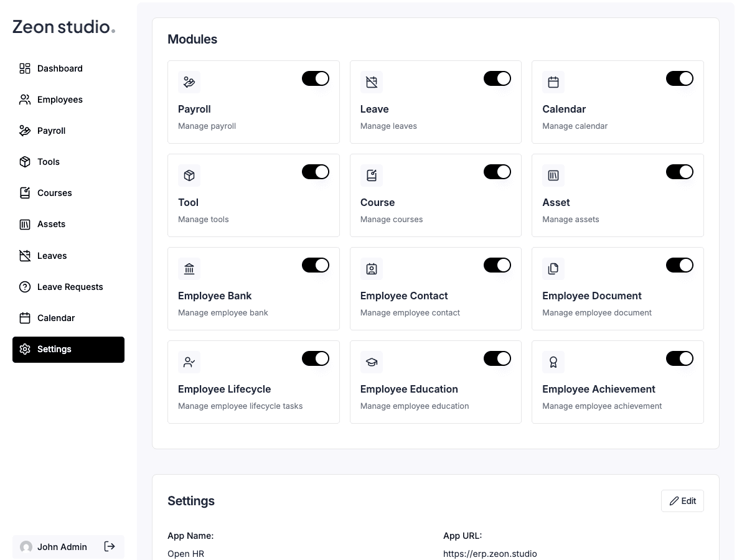Go to Leave Requests in sidebar
Image resolution: width=747 pixels, height=560 pixels.
pyautogui.click(x=68, y=287)
